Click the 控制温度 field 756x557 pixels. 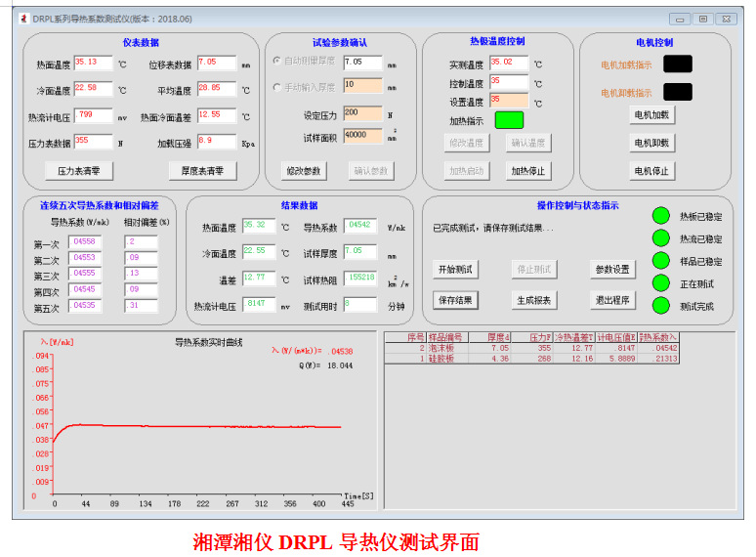509,82
